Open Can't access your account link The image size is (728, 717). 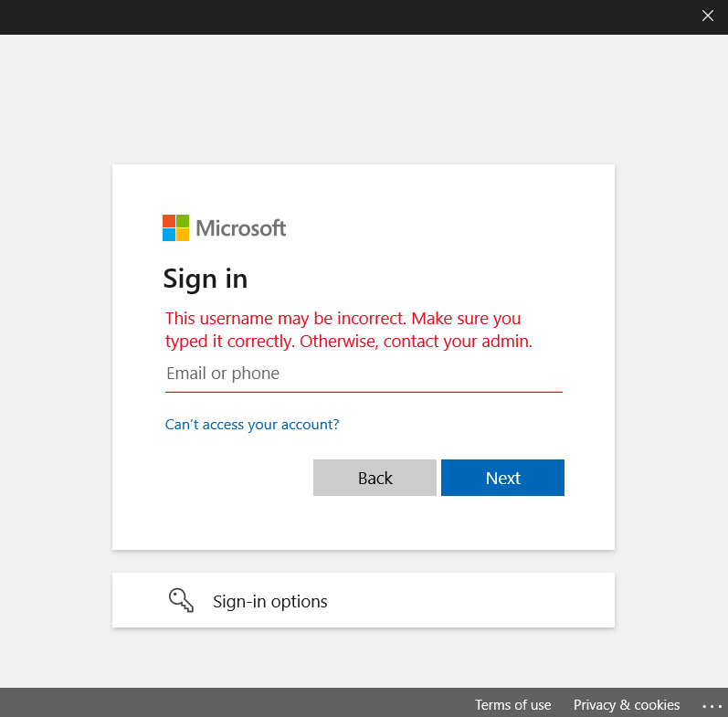252,425
